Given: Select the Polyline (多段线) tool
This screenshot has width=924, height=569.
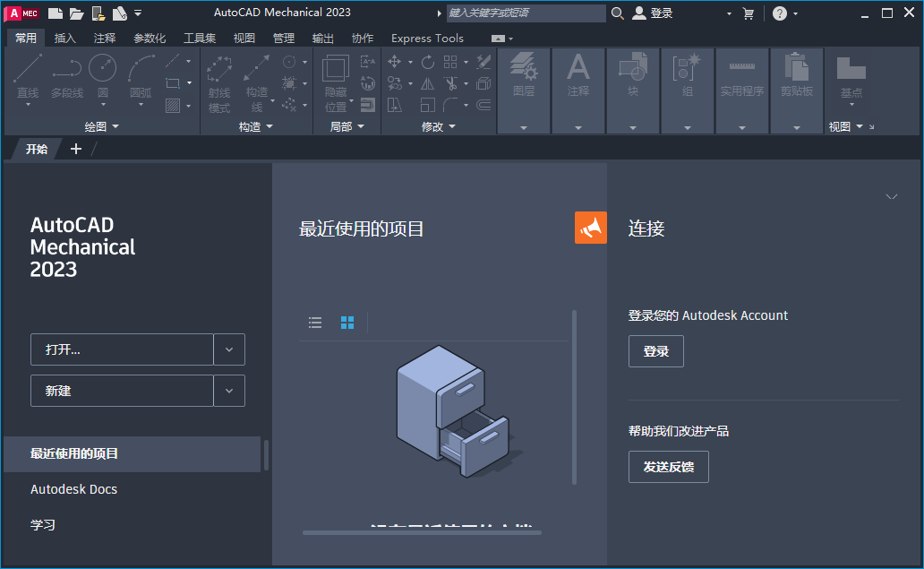Looking at the screenshot, I should pyautogui.click(x=67, y=67).
